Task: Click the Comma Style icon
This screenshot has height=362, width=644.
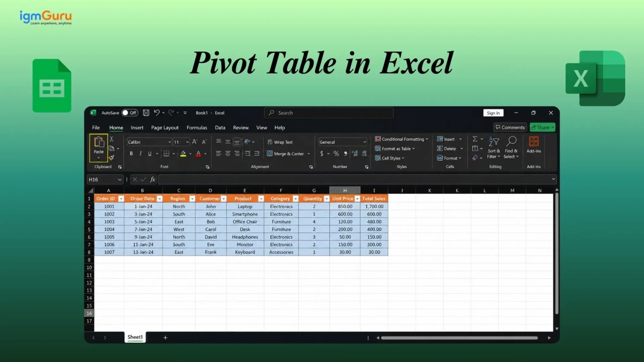Action: pos(346,154)
